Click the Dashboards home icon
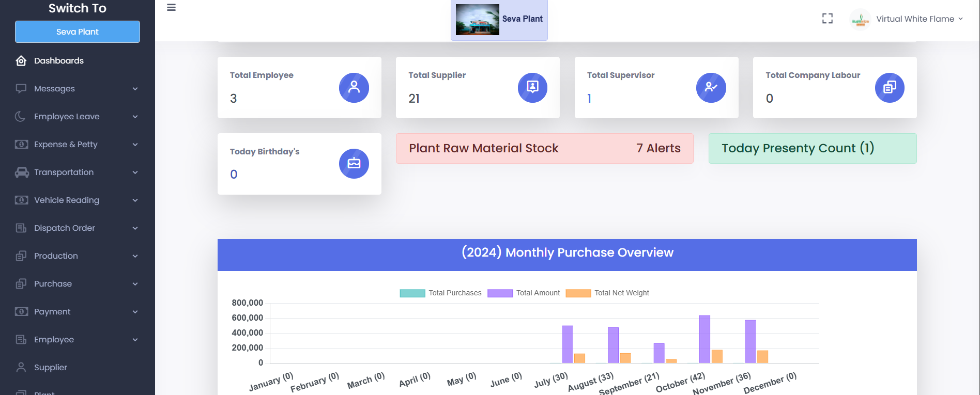The height and width of the screenshot is (395, 980). [x=21, y=61]
